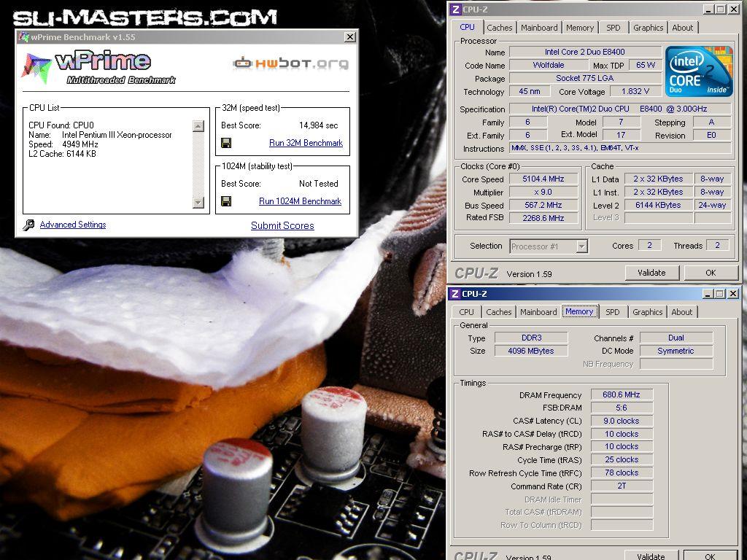Click the Channels value Dual

click(x=676, y=338)
